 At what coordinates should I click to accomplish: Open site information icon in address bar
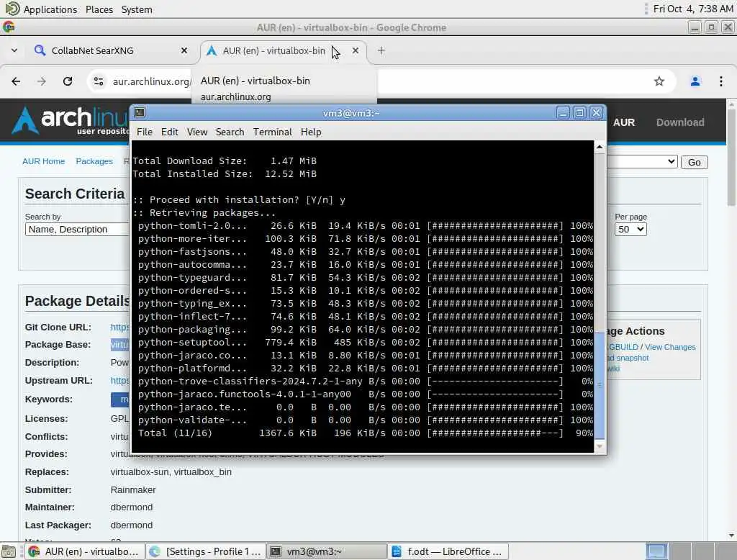[98, 81]
